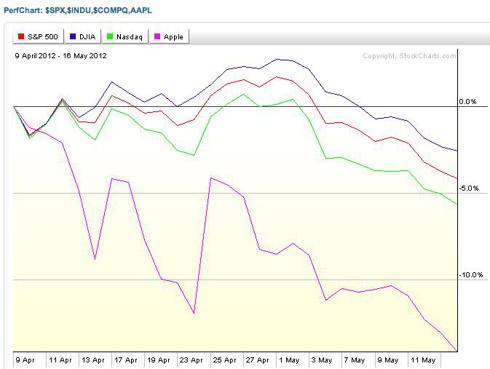This screenshot has width=490, height=369.
Task: Click the 9 May date label
Action: tap(388, 360)
